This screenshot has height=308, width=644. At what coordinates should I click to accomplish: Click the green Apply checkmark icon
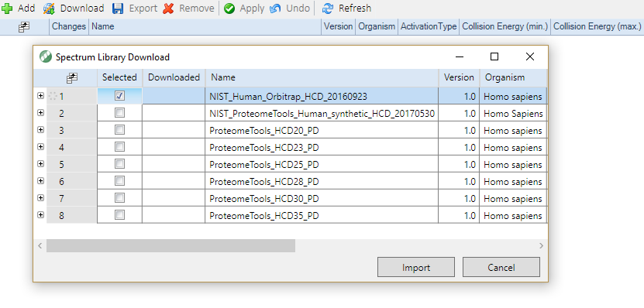(229, 9)
